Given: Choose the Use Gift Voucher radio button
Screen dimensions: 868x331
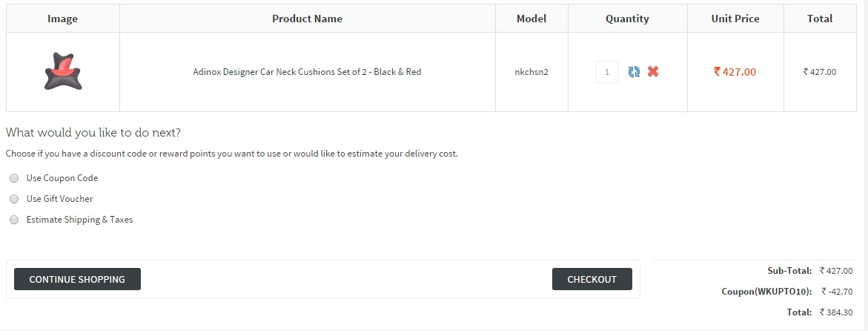Looking at the screenshot, I should (14, 199).
